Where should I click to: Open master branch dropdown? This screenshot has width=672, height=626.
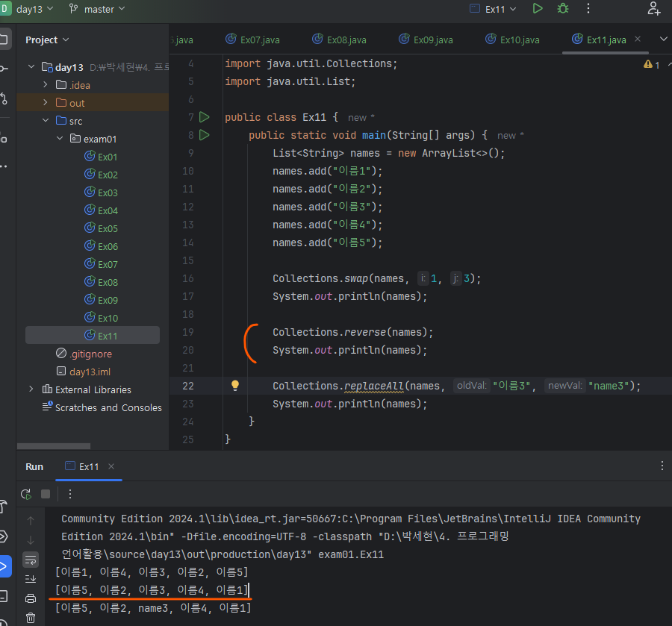click(x=98, y=9)
